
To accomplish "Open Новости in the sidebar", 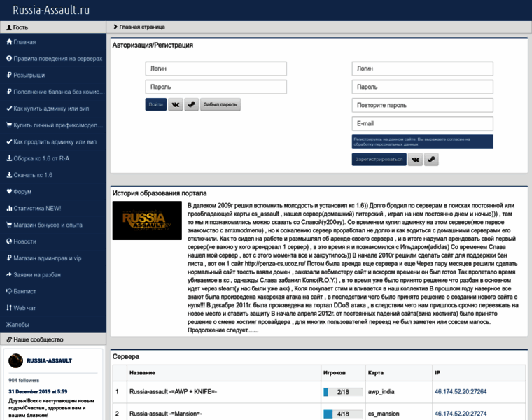I will [22, 241].
